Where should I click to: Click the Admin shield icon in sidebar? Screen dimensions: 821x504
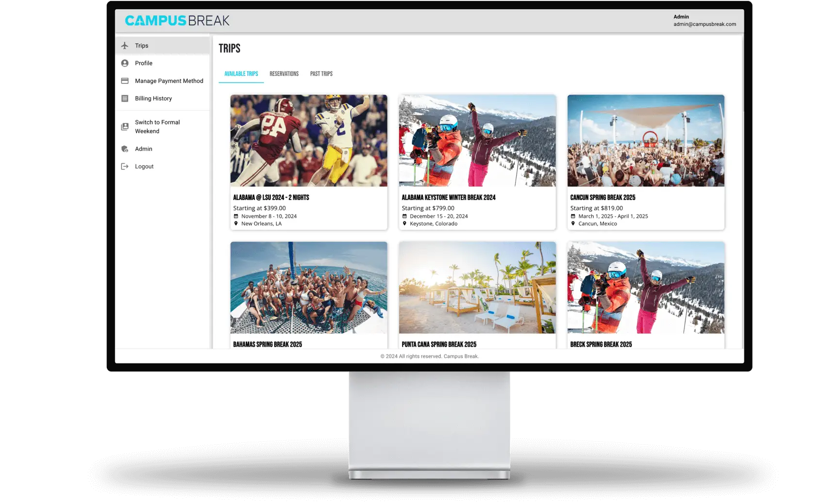click(x=125, y=149)
